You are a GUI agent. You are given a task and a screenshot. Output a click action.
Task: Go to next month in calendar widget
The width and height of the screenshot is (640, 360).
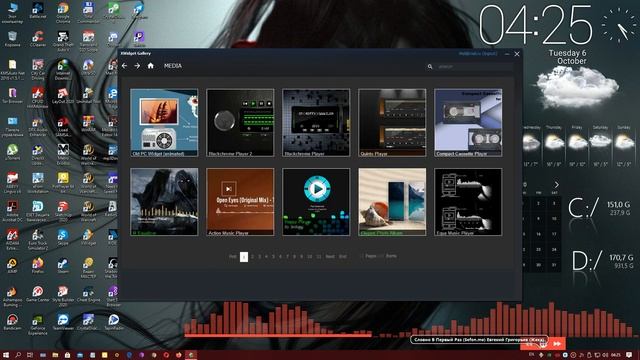(x=556, y=185)
